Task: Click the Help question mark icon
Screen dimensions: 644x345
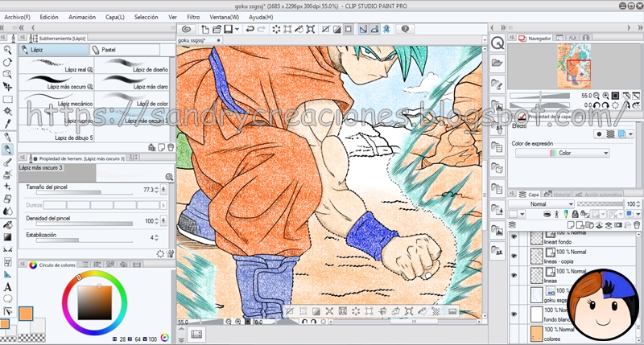Action: [x=405, y=29]
